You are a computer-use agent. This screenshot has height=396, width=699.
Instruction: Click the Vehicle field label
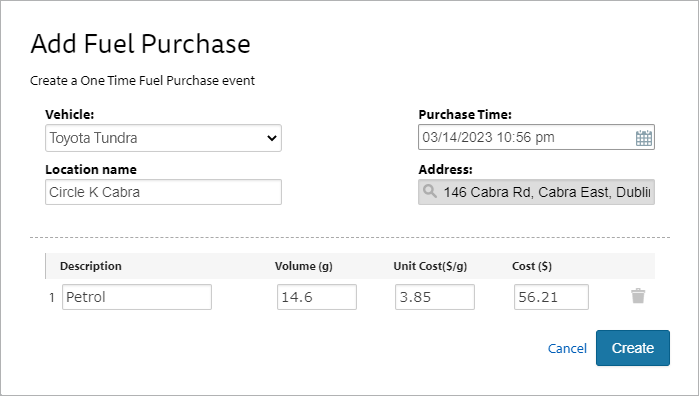[x=70, y=115]
